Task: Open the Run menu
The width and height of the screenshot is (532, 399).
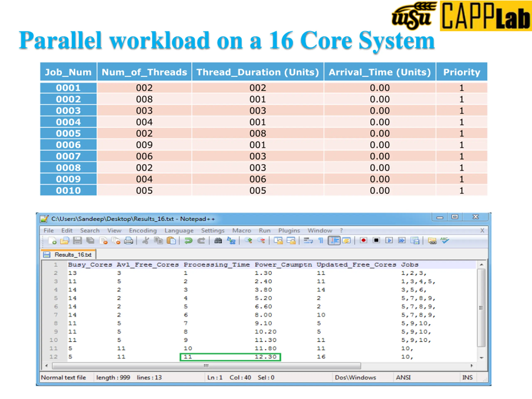Action: pyautogui.click(x=265, y=230)
